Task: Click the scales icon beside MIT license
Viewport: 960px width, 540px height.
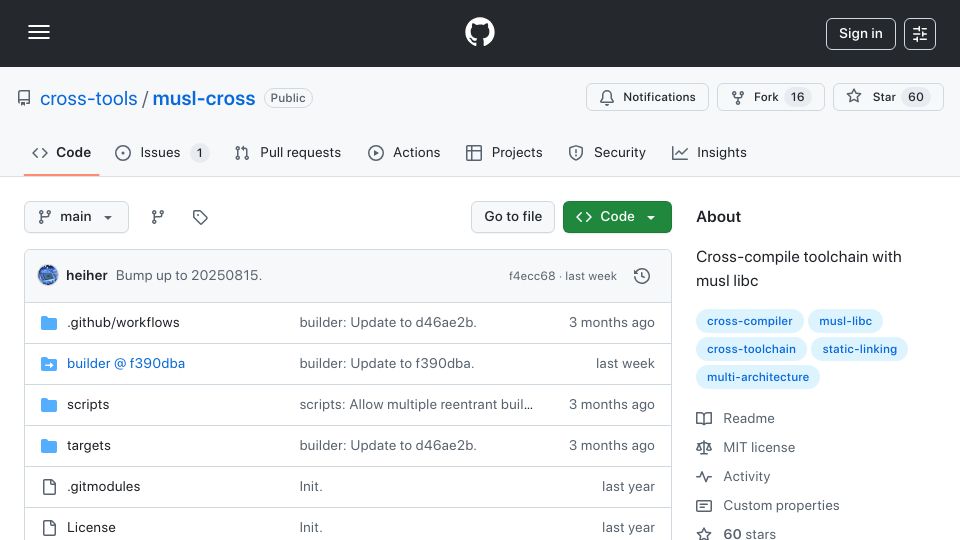Action: pyautogui.click(x=704, y=448)
